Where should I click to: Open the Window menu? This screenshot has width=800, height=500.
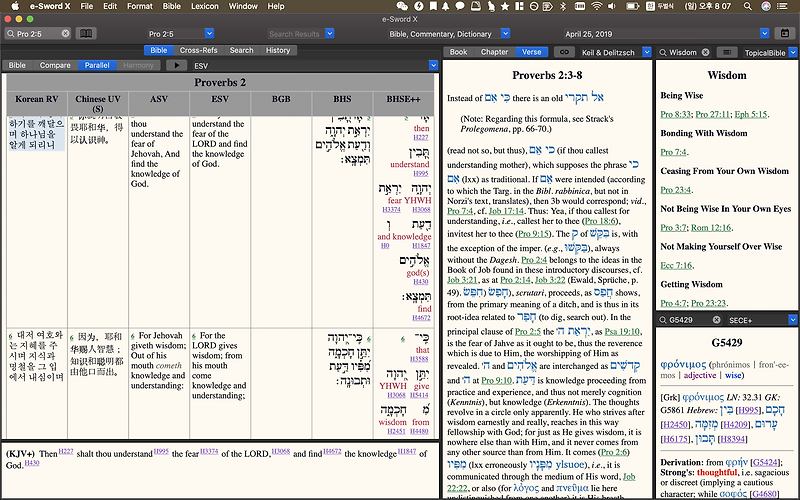point(243,6)
